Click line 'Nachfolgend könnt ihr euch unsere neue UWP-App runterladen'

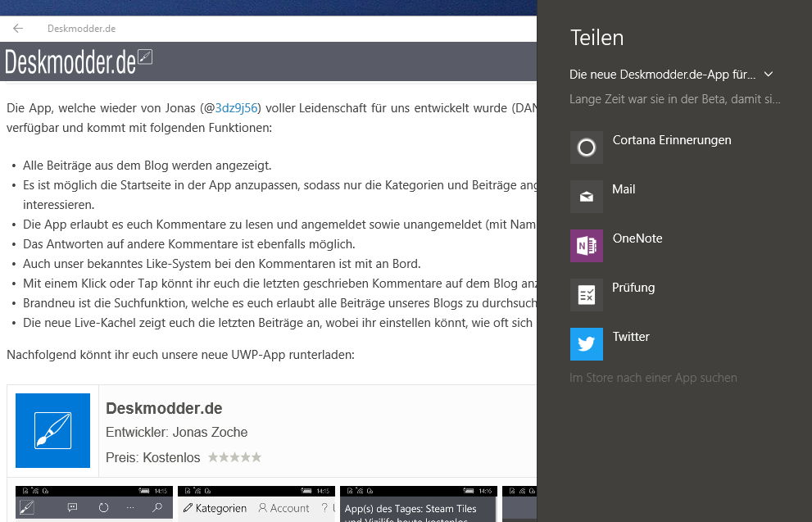tap(181, 355)
